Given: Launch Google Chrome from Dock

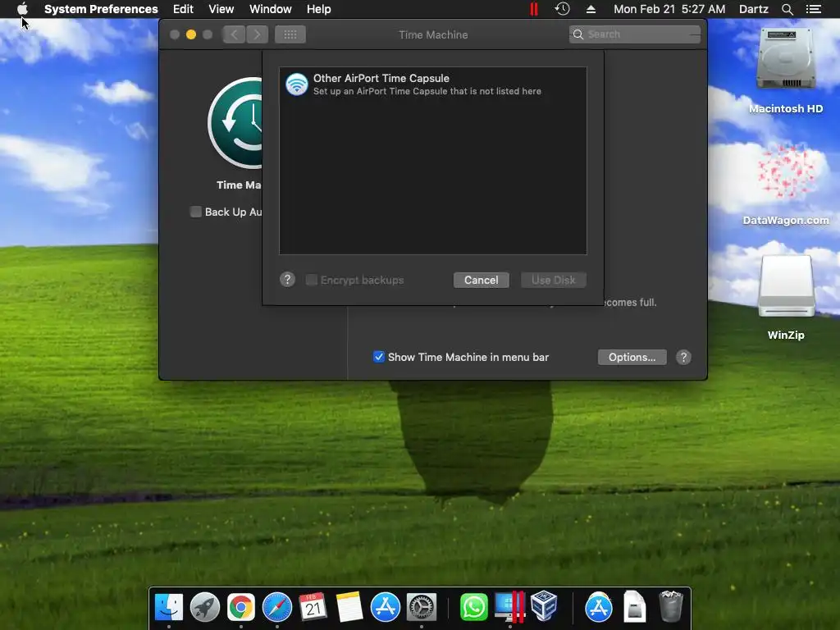Looking at the screenshot, I should coord(241,608).
